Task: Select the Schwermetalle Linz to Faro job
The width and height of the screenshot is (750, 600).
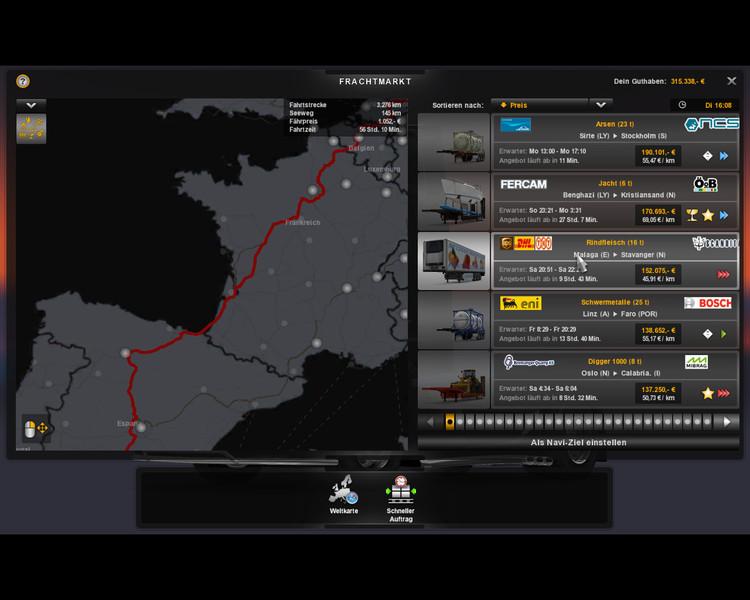Action: tap(614, 320)
